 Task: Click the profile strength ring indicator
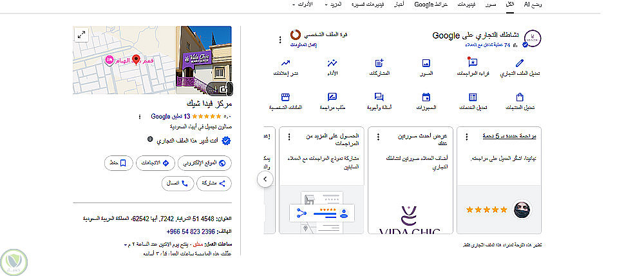pyautogui.click(x=296, y=35)
